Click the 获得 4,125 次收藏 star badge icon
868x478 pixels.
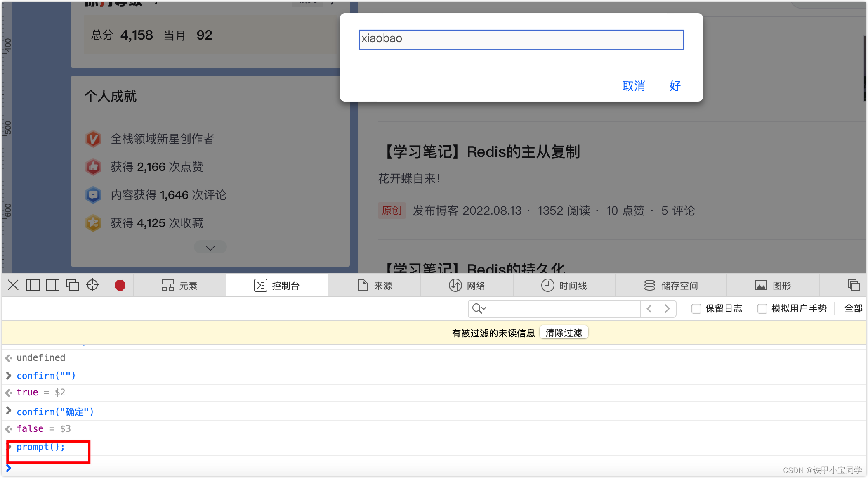click(93, 223)
